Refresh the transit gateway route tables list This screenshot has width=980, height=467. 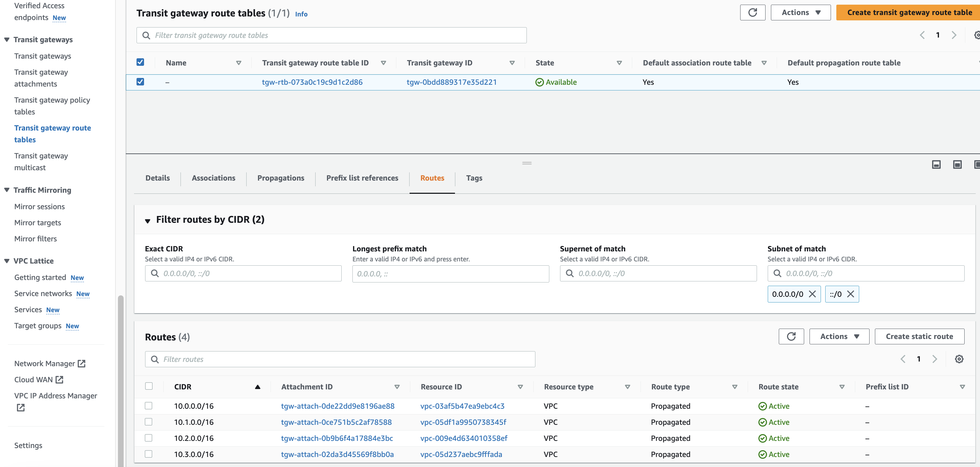(x=752, y=13)
